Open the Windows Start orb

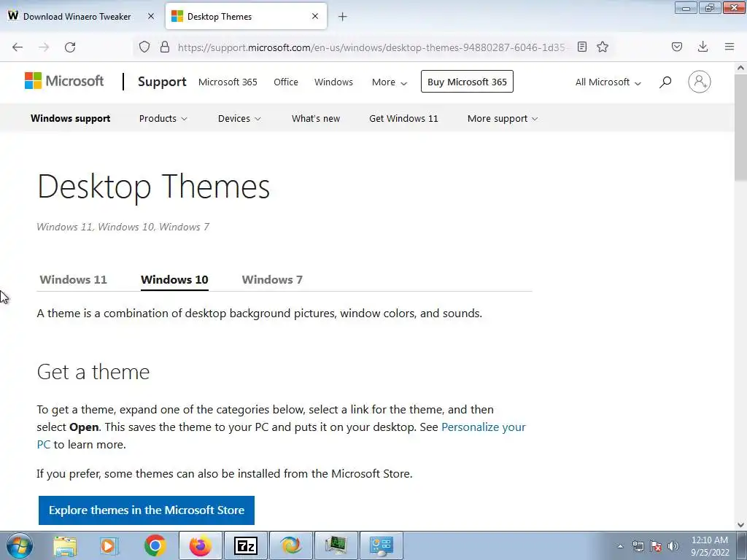[19, 545]
